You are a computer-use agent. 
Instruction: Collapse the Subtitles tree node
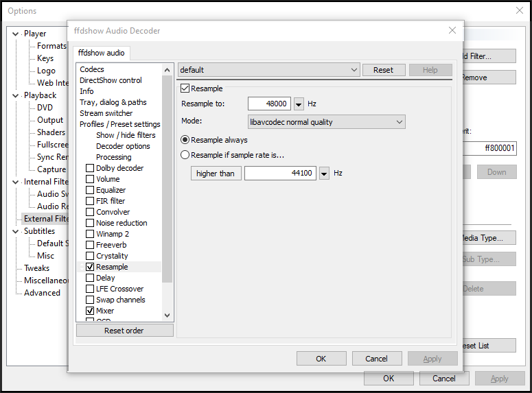click(x=15, y=231)
